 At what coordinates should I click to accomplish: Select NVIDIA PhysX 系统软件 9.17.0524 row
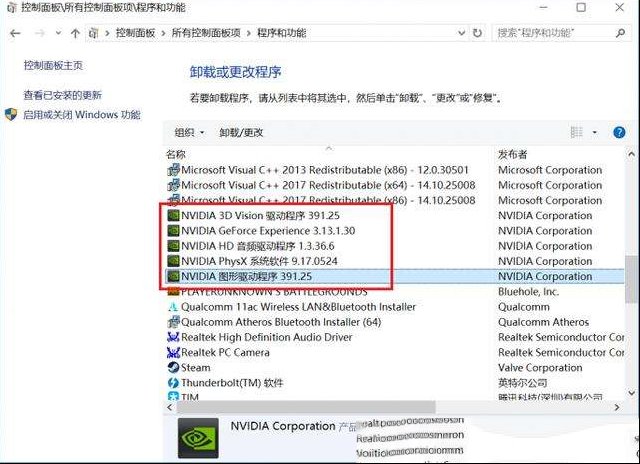point(394,261)
